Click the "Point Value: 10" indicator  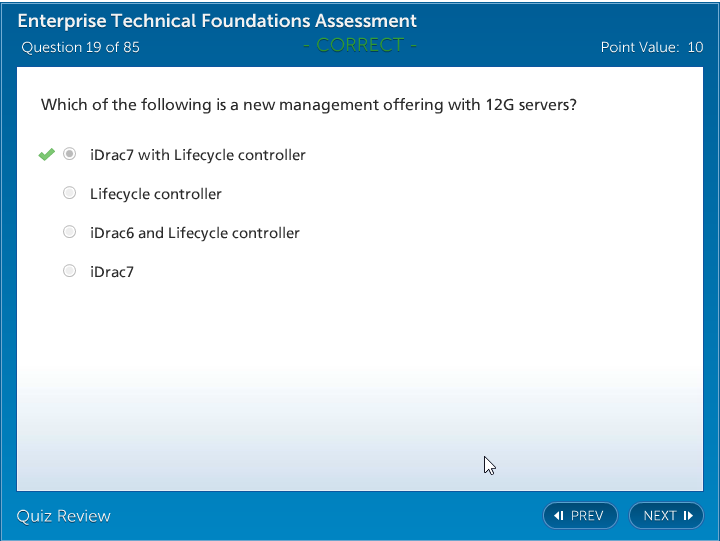652,47
